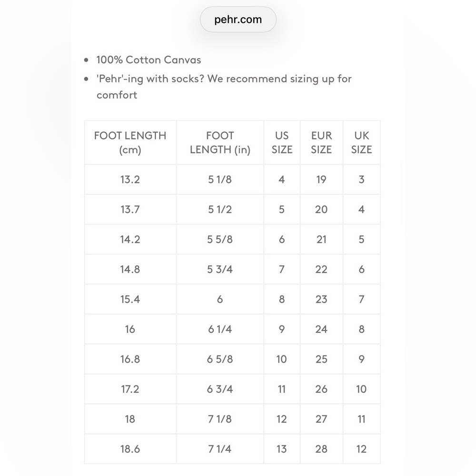Select the 6 5/8 inch cell
Viewport: 476px width, 476px height.
pyautogui.click(x=220, y=359)
